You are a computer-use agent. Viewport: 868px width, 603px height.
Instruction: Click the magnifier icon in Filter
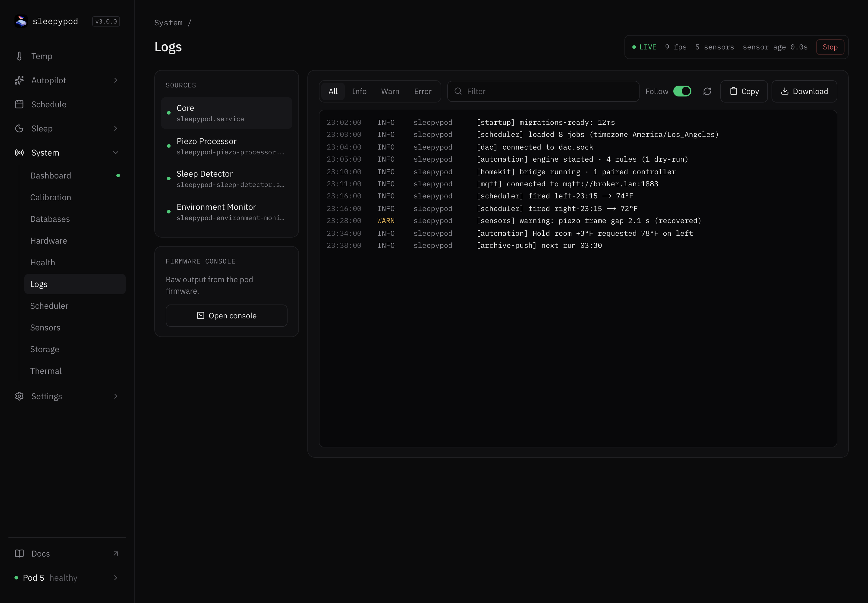458,91
